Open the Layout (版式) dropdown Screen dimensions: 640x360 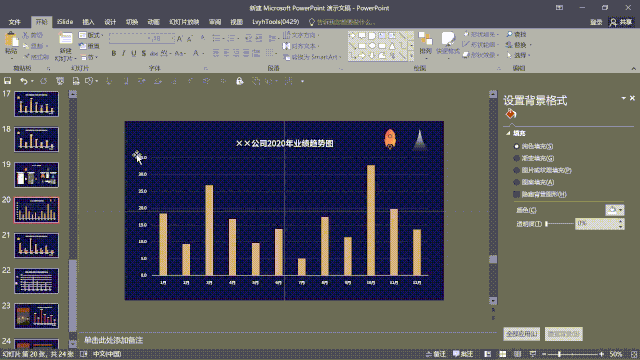tap(91, 35)
